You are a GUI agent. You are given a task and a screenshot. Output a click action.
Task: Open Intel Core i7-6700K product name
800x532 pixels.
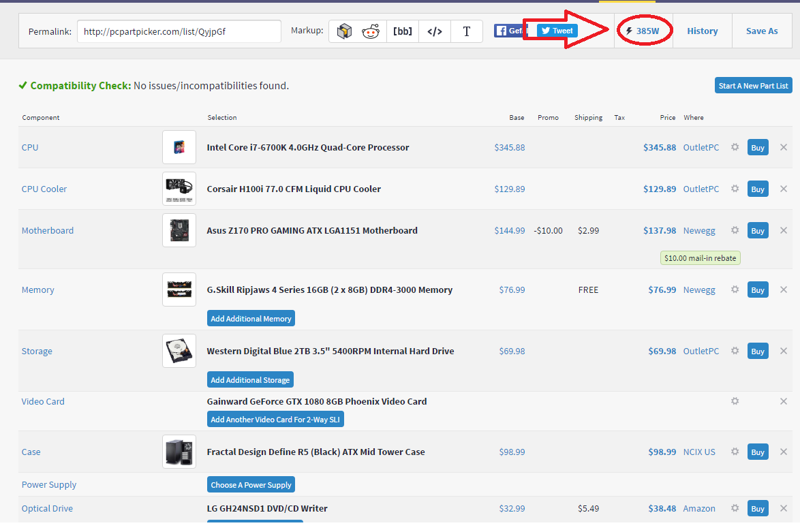307,147
